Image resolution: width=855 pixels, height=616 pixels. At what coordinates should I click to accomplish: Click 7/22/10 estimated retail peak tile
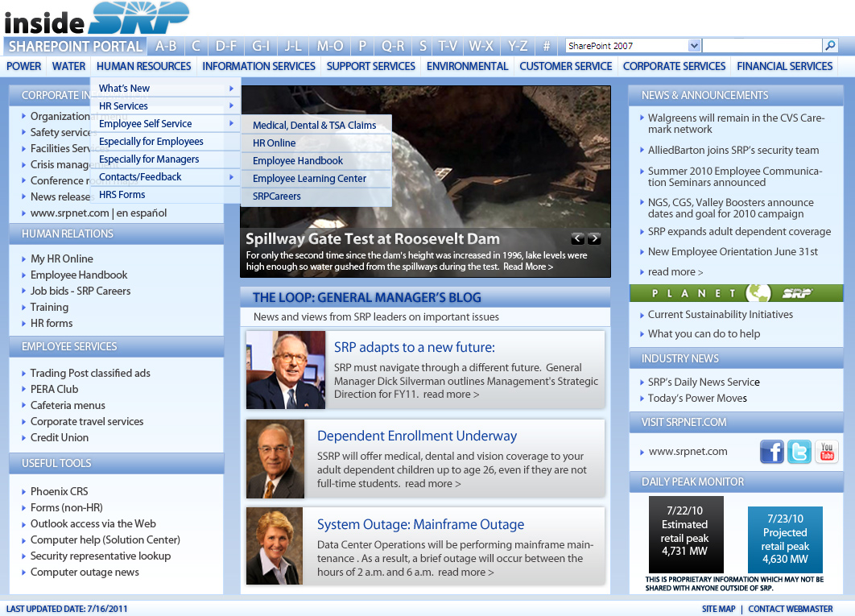(686, 534)
